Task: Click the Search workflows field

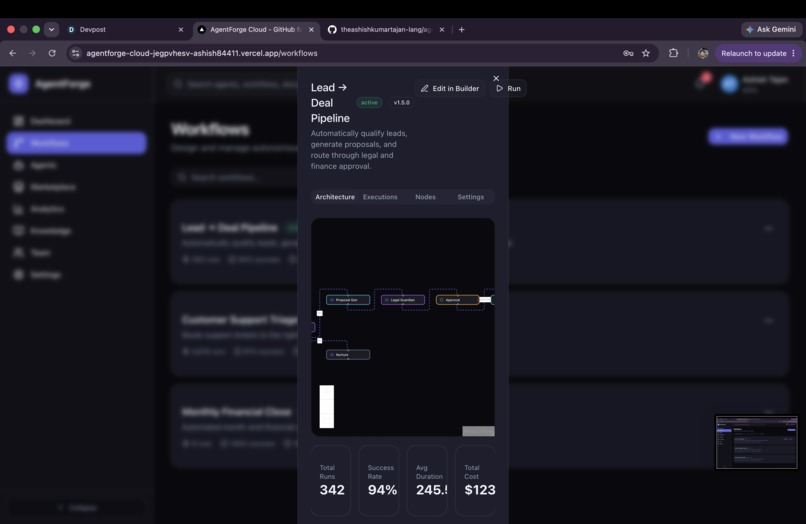Action: click(x=235, y=177)
